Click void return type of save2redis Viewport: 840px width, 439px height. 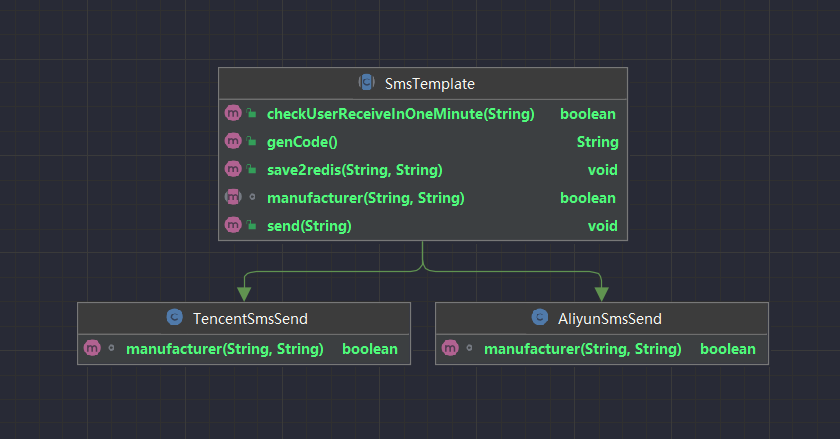(603, 170)
